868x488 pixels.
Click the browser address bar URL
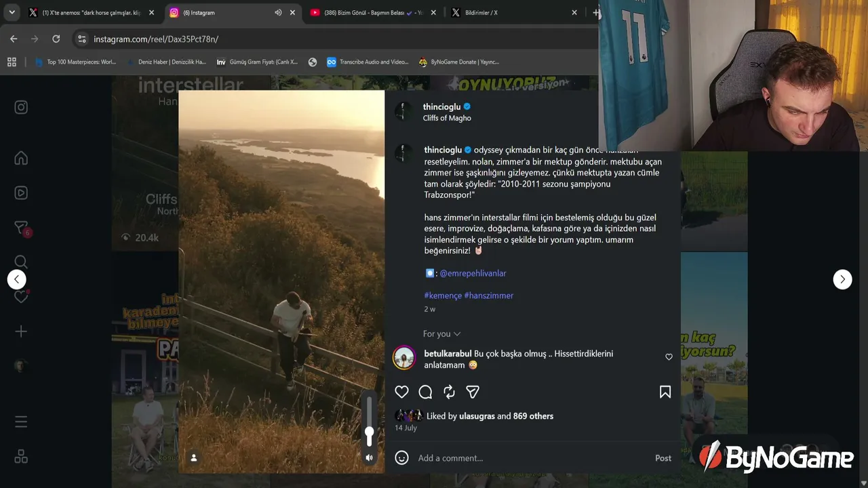click(x=156, y=39)
